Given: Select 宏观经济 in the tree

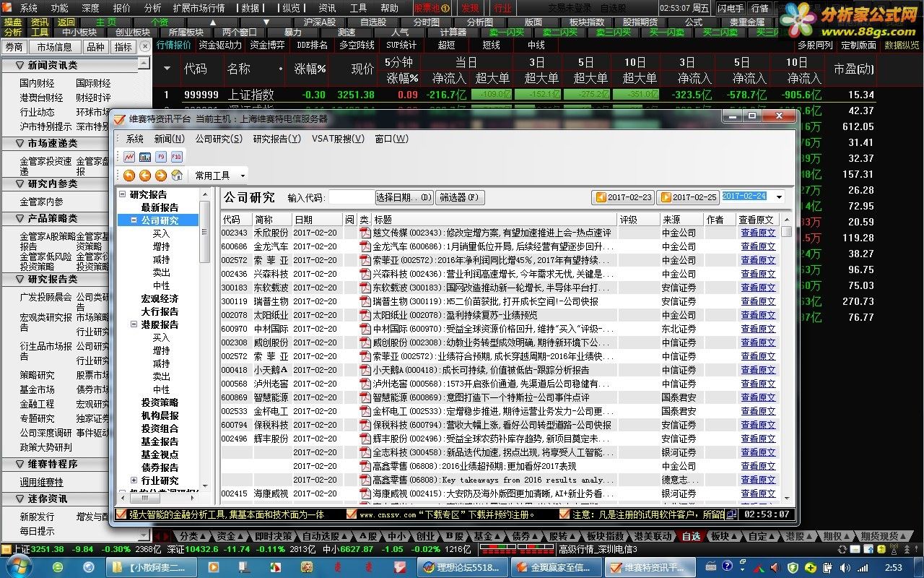Looking at the screenshot, I should pyautogui.click(x=160, y=298).
